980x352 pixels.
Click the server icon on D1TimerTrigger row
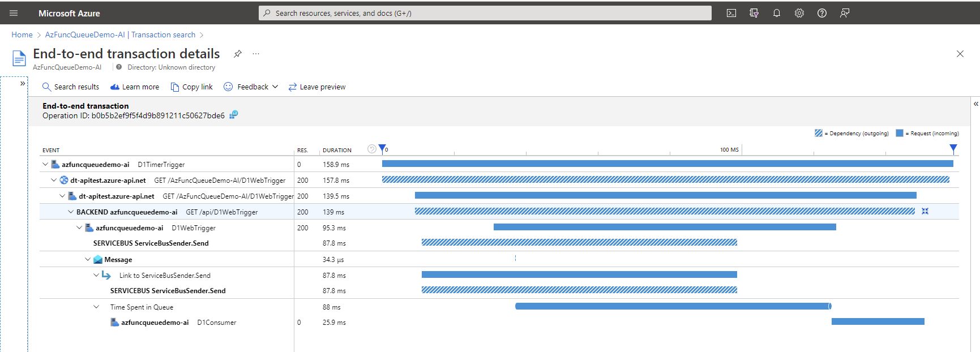[x=55, y=164]
